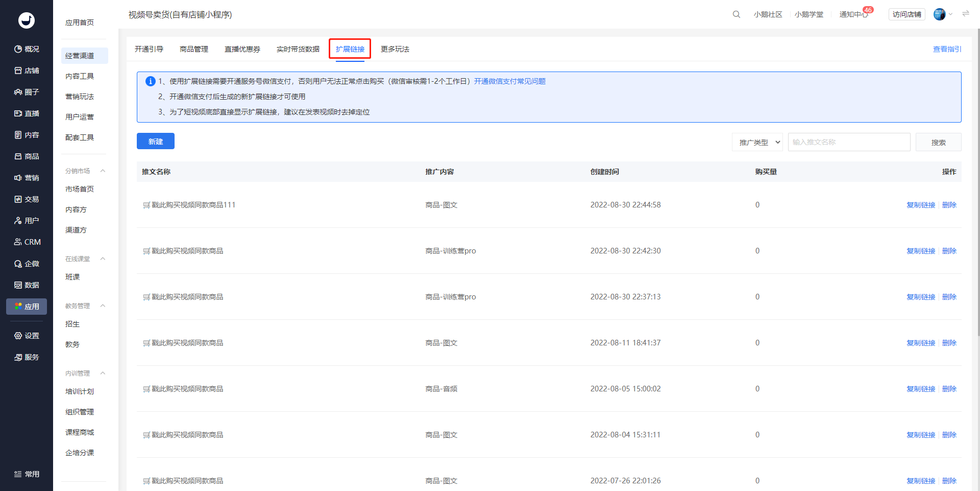Copy link for 戳此购买视频同款商品111

(x=921, y=205)
